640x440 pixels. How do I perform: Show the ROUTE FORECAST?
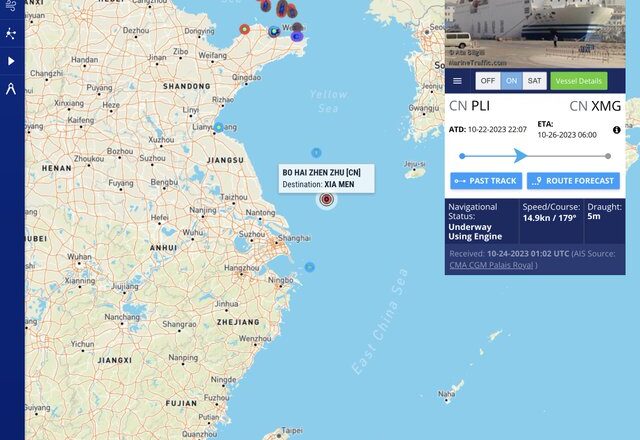tap(573, 181)
